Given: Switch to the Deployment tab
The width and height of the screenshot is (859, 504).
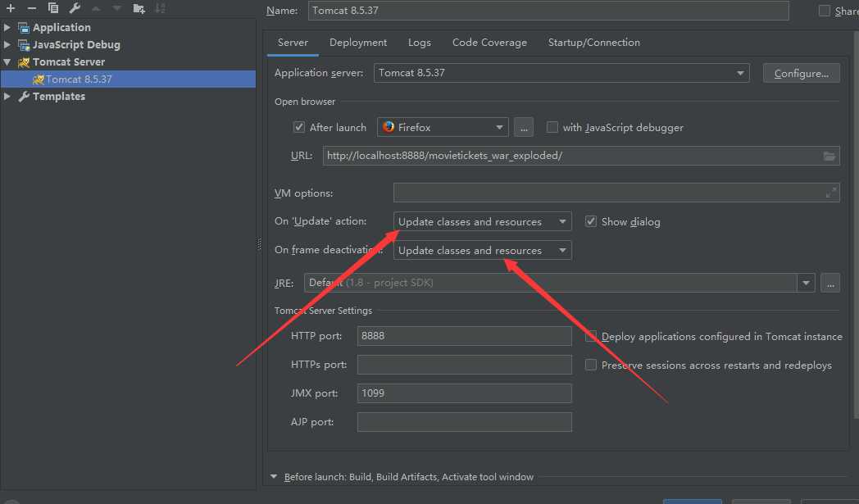Looking at the screenshot, I should [357, 43].
